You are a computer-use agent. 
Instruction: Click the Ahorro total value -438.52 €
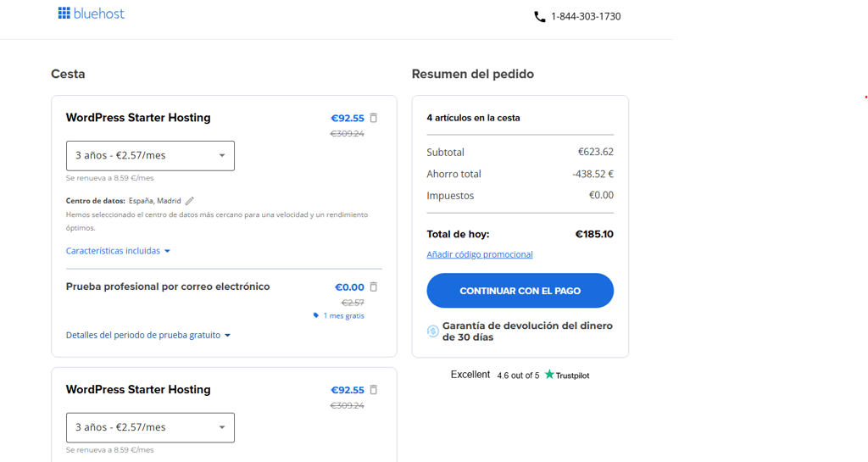[x=593, y=174]
